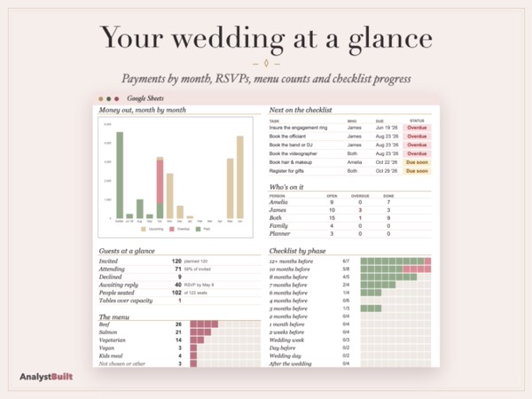The height and width of the screenshot is (399, 532).
Task: Click the Planner row in 'Who's on it'
Action: (x=350, y=234)
